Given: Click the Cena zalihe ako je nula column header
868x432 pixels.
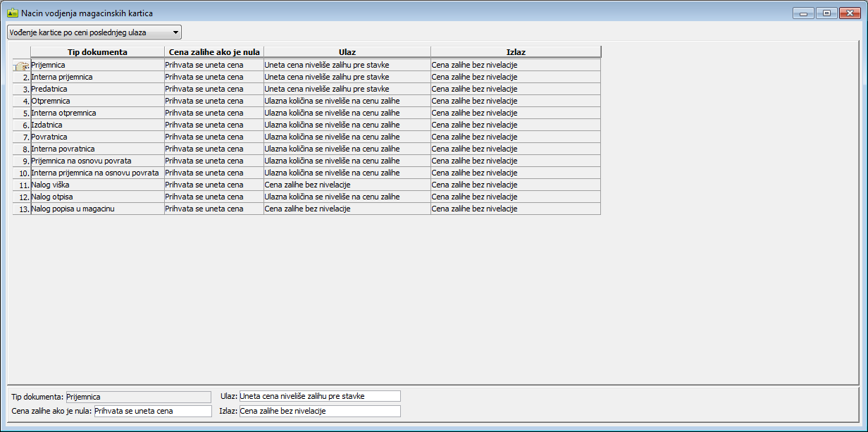Looking at the screenshot, I should pos(214,52).
